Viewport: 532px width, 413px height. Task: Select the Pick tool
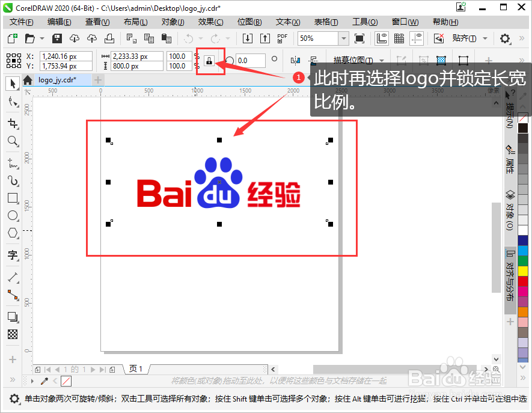click(13, 84)
